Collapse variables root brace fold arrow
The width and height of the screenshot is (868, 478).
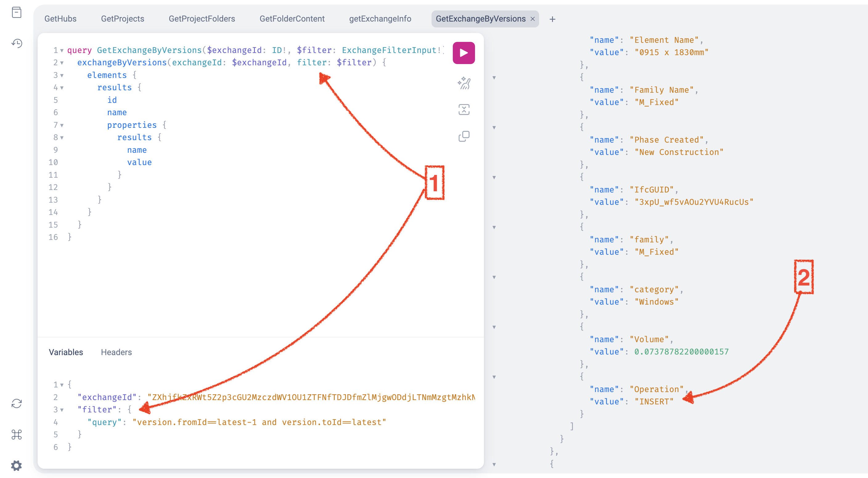(x=62, y=385)
